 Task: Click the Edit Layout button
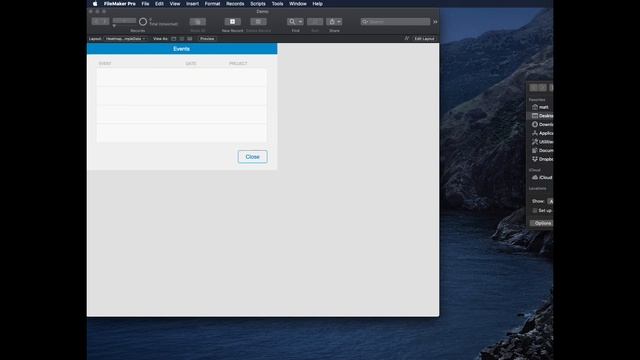424,39
